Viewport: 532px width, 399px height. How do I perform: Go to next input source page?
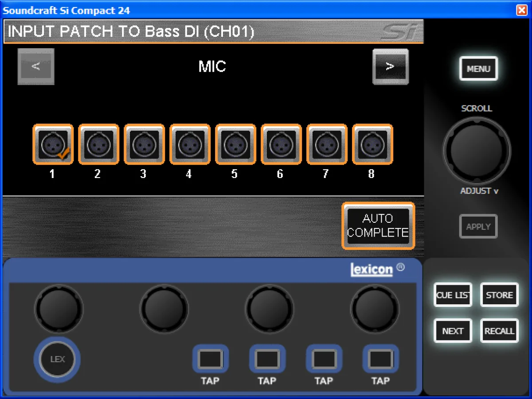pos(390,66)
